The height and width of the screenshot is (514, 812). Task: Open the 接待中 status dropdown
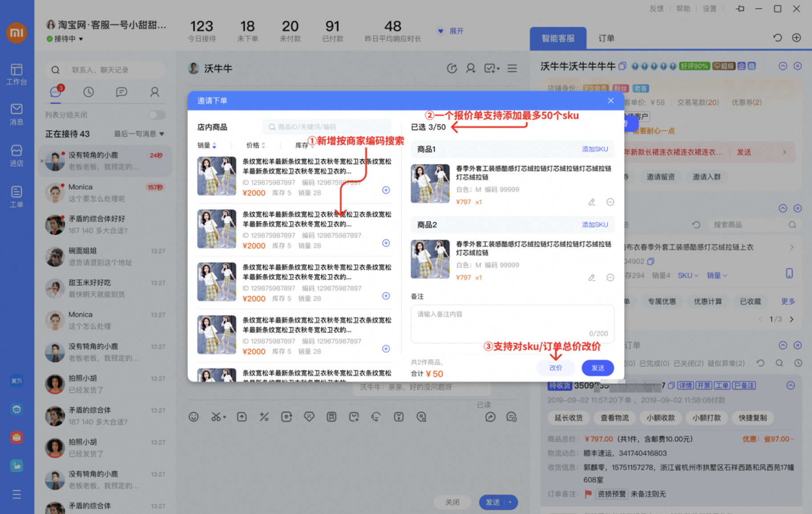click(x=65, y=39)
